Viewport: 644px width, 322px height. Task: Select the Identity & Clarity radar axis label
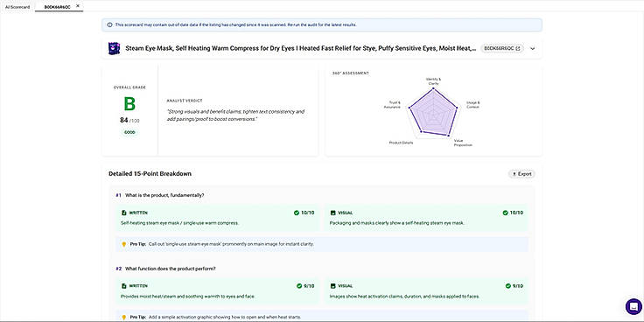[x=433, y=80]
